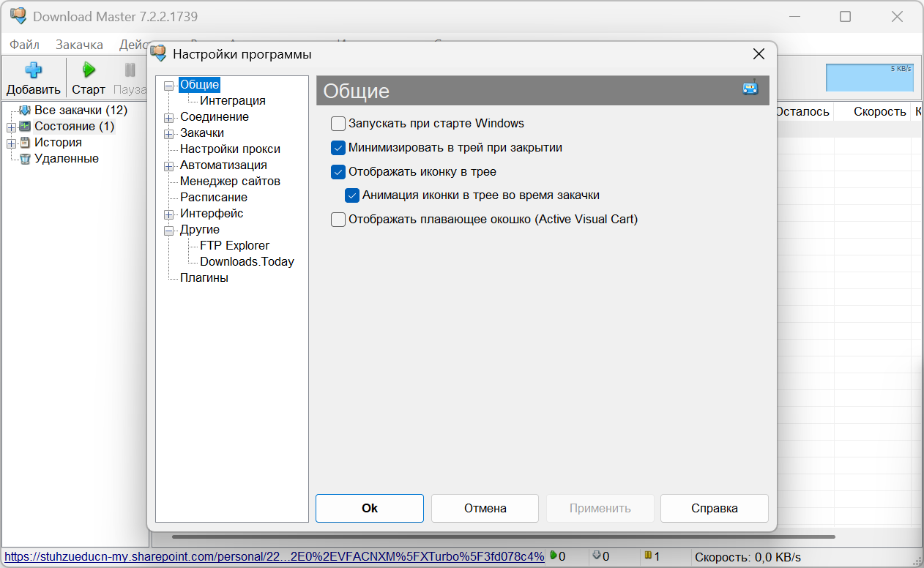The image size is (924, 568).
Task: Select the История calendar icon
Action: tap(26, 143)
